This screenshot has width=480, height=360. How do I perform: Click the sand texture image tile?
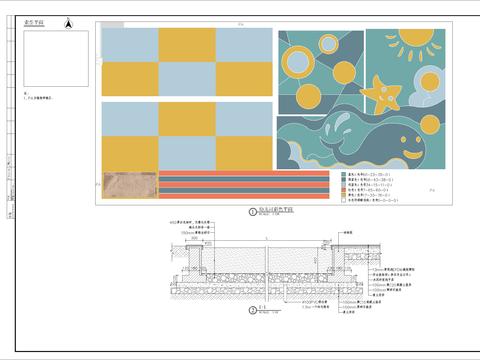click(x=130, y=185)
